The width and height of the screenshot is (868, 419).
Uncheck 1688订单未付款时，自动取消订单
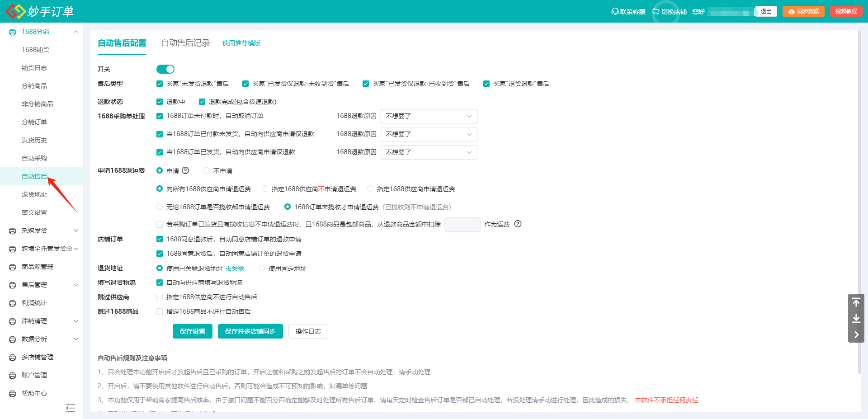coord(160,116)
